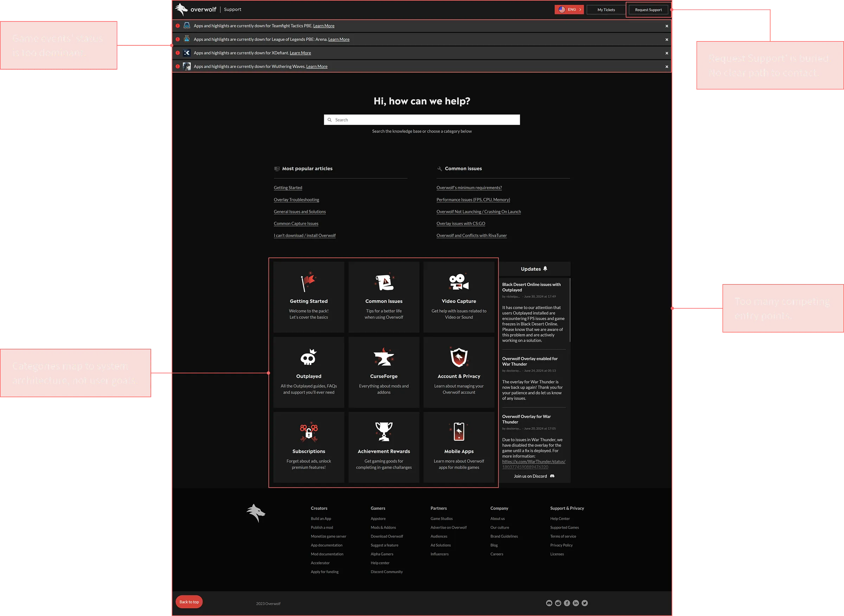Open the Mobile Apps phone icon card
This screenshot has height=616, width=844.
pos(459,447)
